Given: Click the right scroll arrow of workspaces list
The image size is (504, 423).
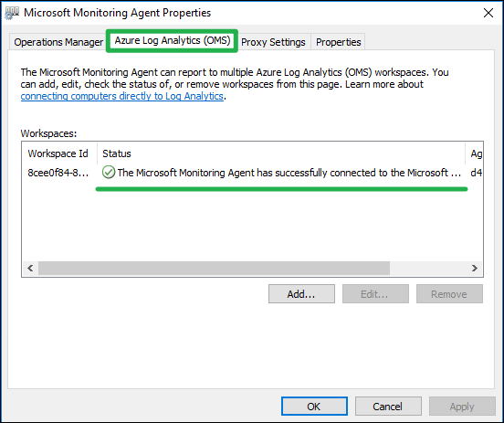Looking at the screenshot, I should (475, 268).
